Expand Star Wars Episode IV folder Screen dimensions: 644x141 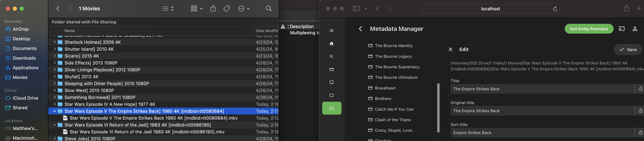point(55,104)
